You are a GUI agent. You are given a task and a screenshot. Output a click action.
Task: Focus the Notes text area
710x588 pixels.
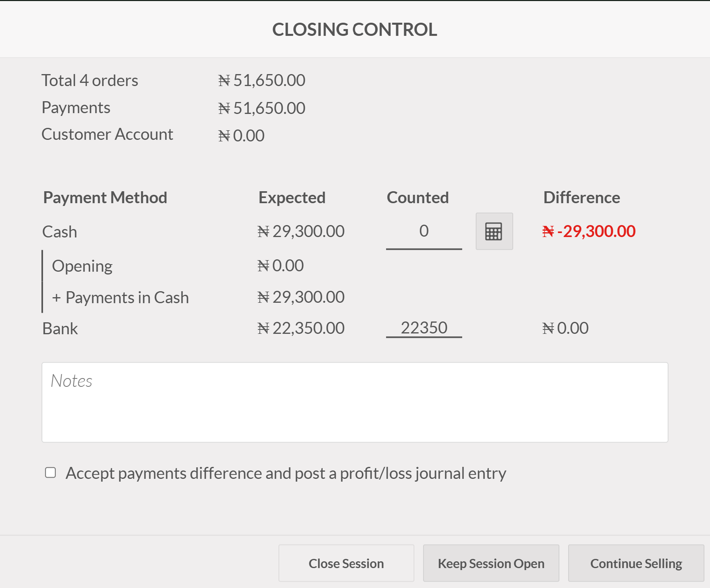[x=355, y=402]
